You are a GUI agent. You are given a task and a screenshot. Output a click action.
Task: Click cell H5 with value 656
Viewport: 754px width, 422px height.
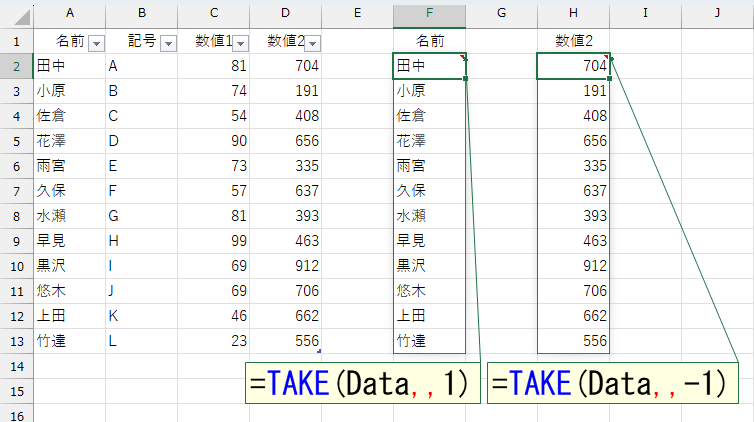573,141
